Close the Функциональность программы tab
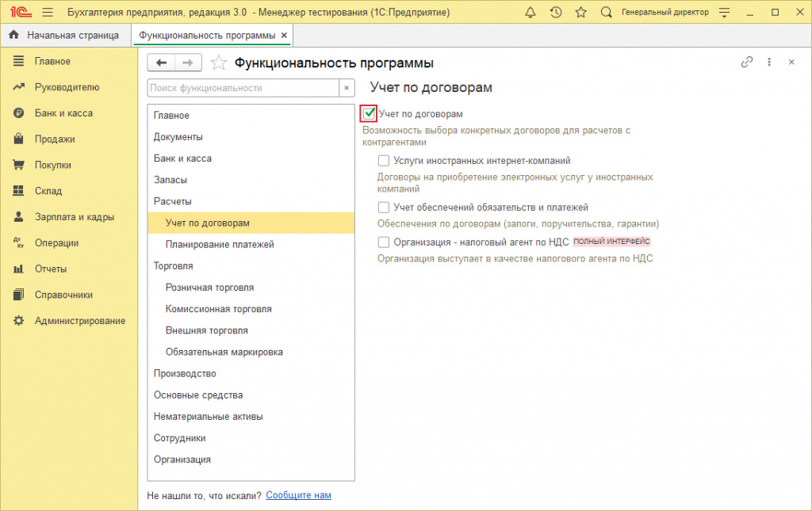Screen dimensions: 812x511 pos(284,35)
